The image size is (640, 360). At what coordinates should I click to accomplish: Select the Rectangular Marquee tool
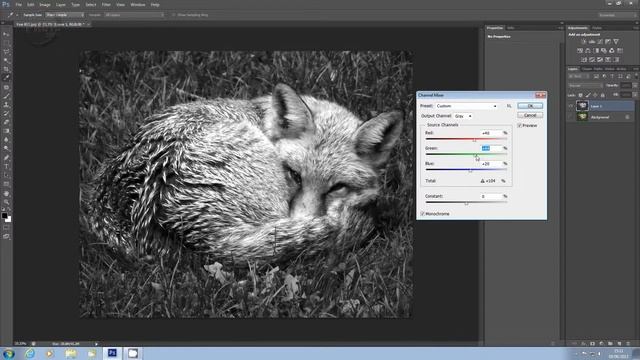pyautogui.click(x=6, y=43)
